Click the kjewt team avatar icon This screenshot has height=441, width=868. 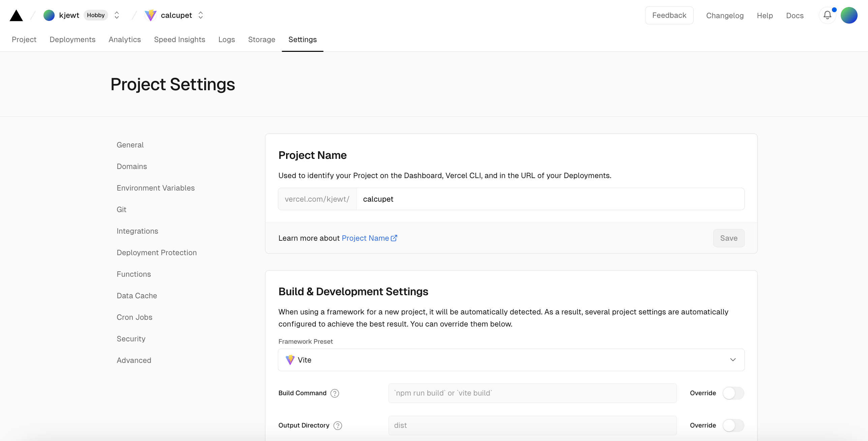tap(49, 15)
